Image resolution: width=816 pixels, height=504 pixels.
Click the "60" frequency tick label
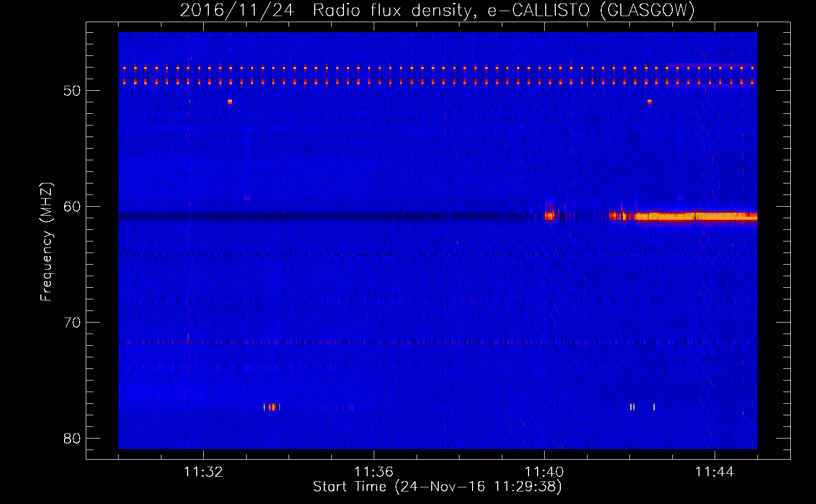pyautogui.click(x=72, y=207)
